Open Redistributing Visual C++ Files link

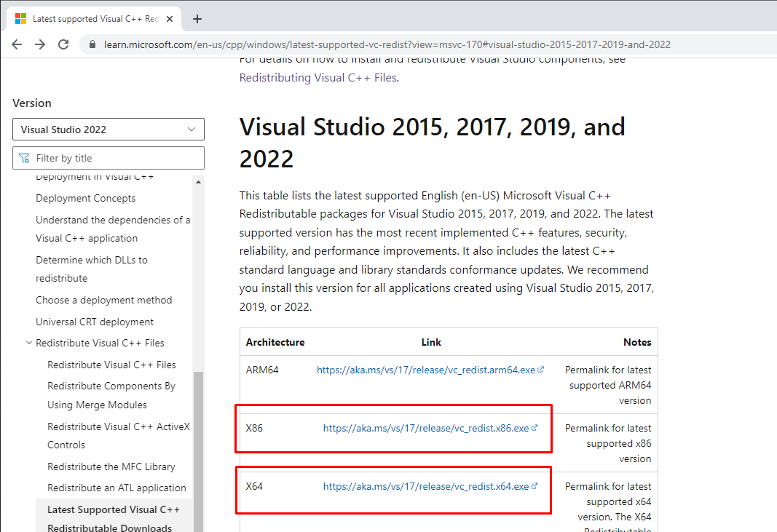tap(318, 77)
